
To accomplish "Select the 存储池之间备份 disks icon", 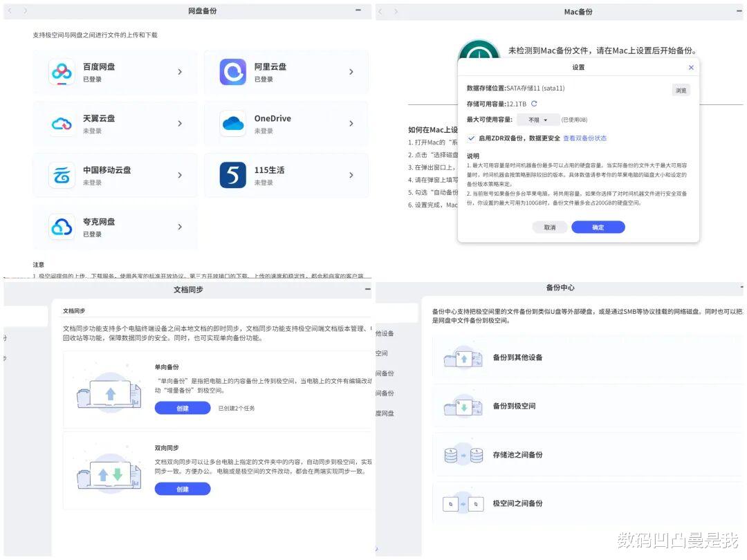I will click(463, 456).
